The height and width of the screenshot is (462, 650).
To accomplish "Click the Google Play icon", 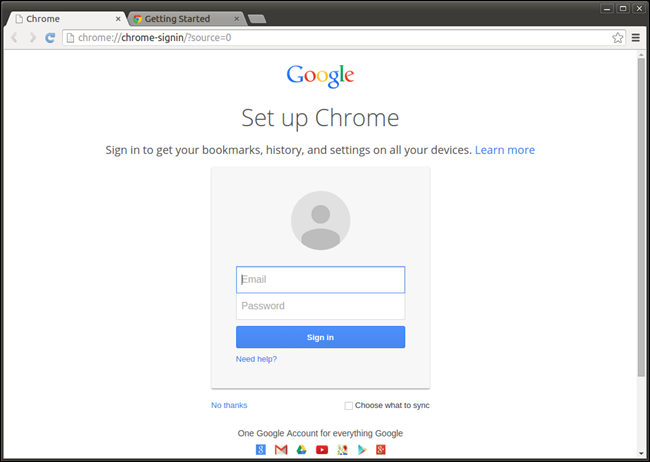I will click(x=362, y=450).
